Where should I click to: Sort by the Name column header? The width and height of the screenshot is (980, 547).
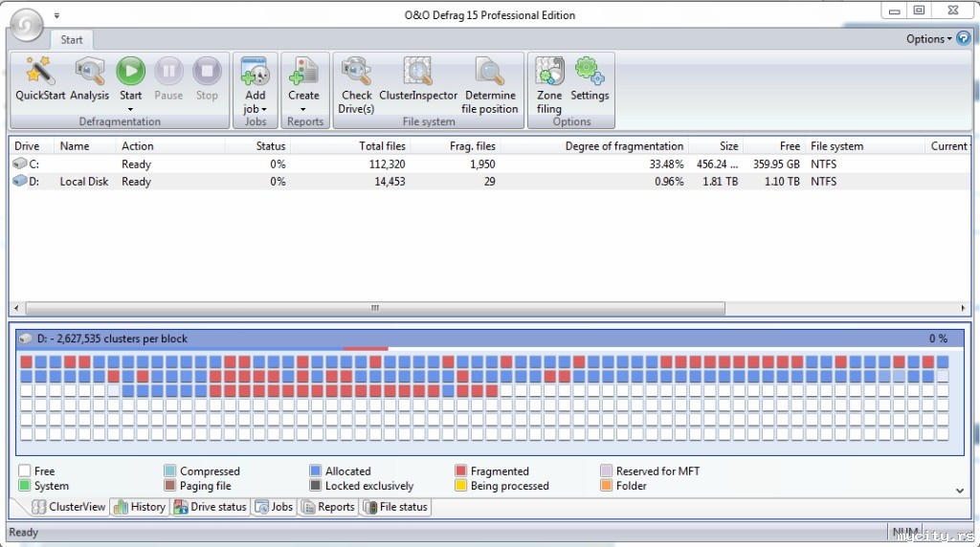85,146
